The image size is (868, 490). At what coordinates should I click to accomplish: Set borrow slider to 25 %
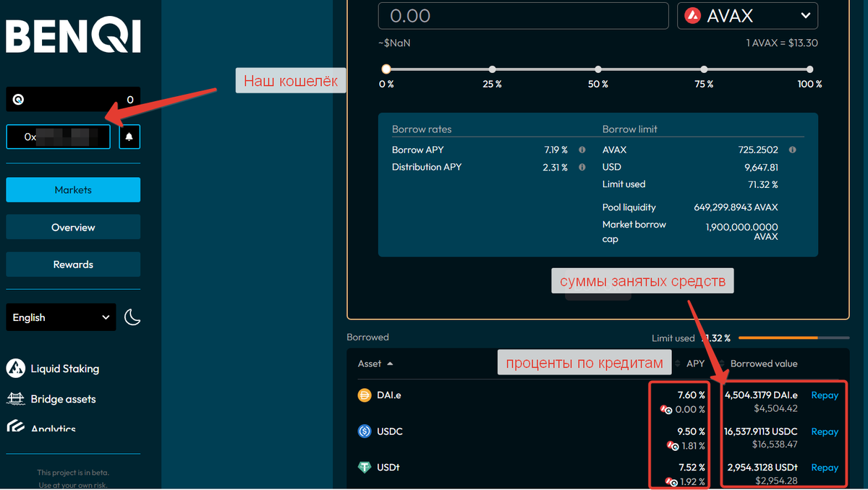[492, 69]
